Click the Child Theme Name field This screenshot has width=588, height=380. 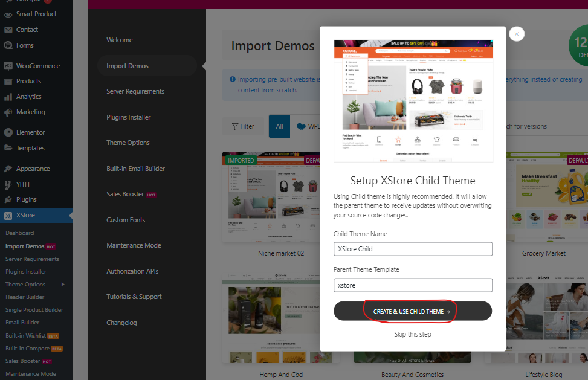(x=413, y=249)
